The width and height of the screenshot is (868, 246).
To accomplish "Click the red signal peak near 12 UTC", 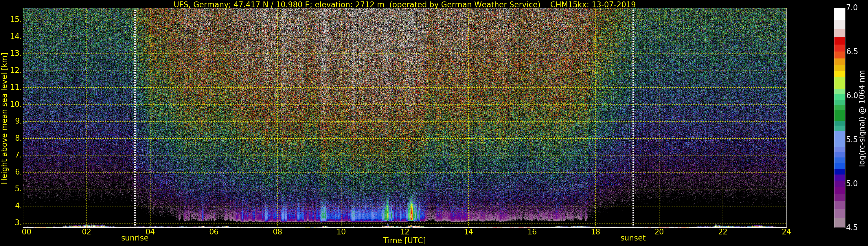I will coord(411,213).
